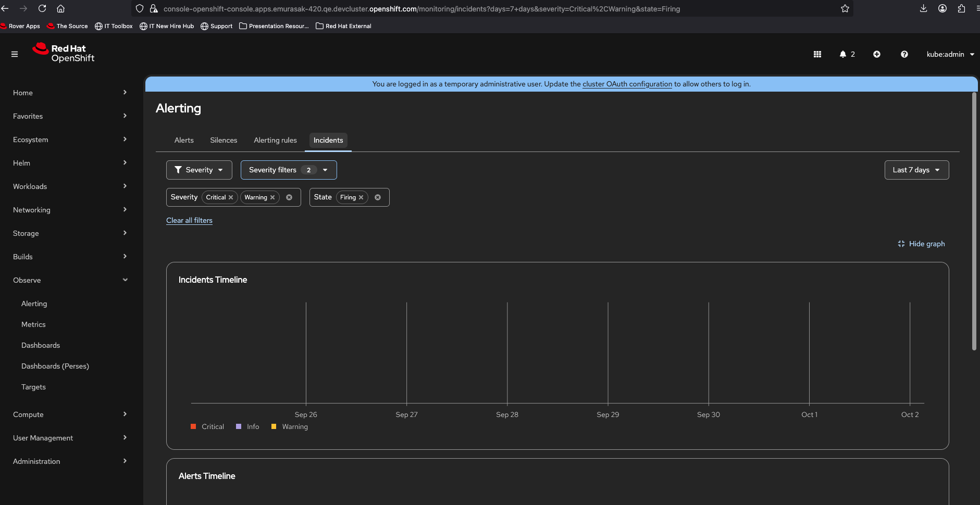Switch to the Alerting rules tab
The height and width of the screenshot is (505, 980).
(x=275, y=140)
